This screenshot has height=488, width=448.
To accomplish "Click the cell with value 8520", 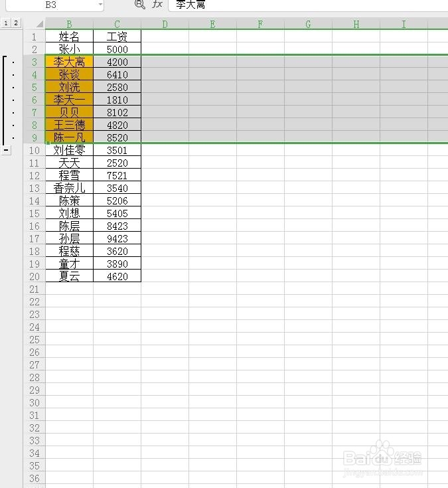I will [117, 137].
